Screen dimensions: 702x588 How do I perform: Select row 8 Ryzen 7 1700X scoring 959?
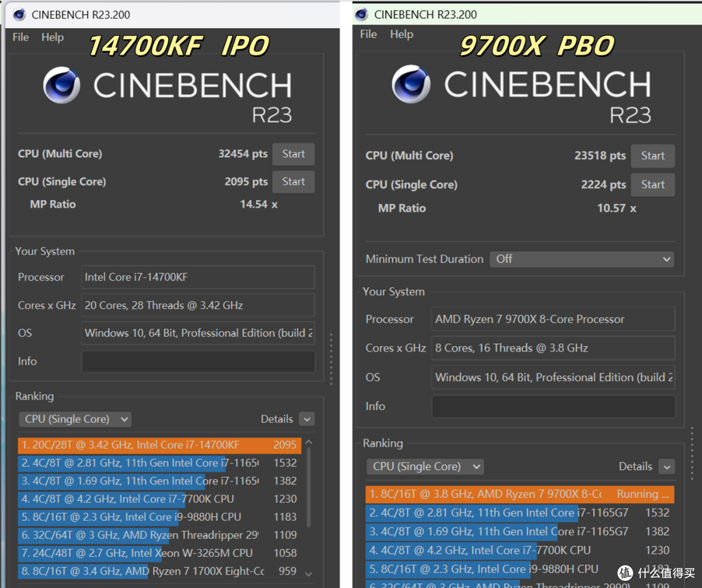click(159, 571)
